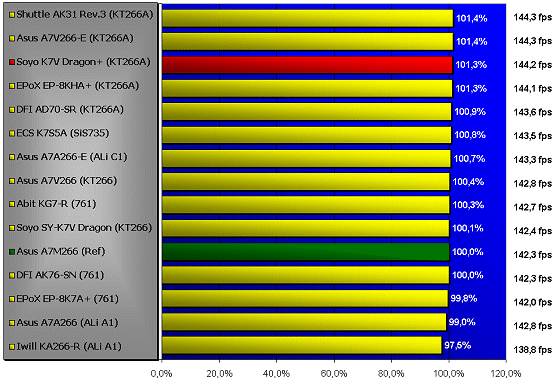Screen dimensions: 555x379
Task: Click the red legend square for Soyo K7V Dragon+
Action: [12, 62]
